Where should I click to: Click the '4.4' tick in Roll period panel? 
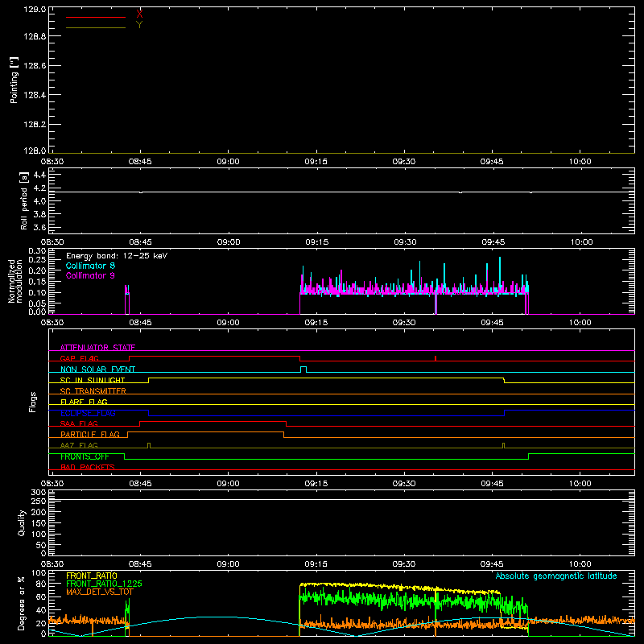[39, 175]
